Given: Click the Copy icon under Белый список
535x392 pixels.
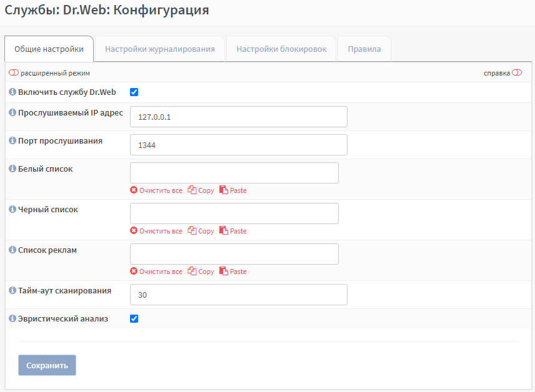Looking at the screenshot, I should 192,190.
